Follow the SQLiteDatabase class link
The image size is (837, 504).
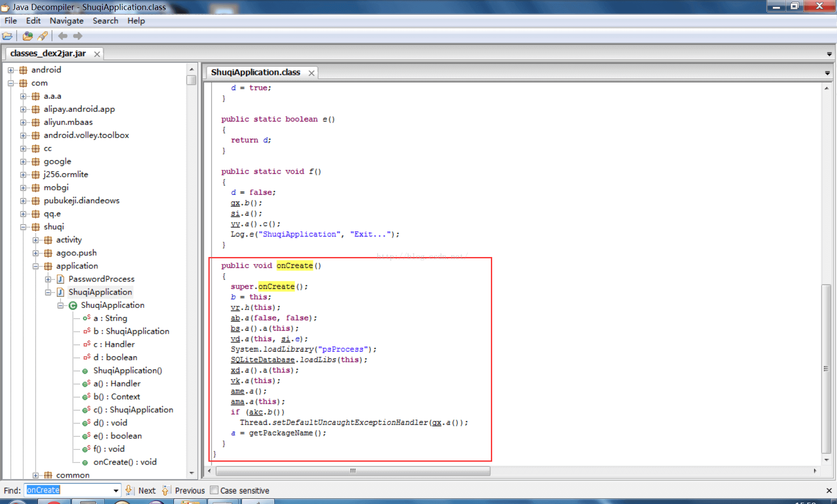[x=262, y=360]
